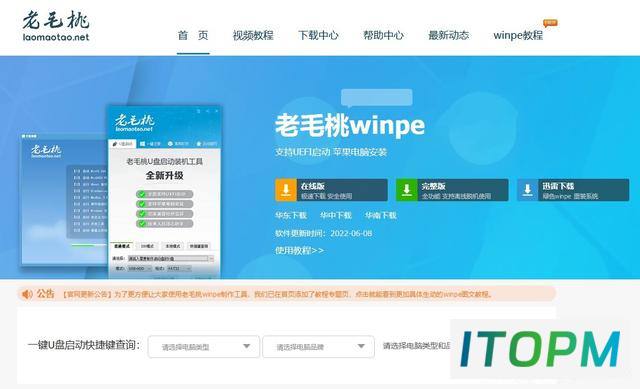Screen dimensions: 640x389
Task: Click the orange 在线版 download arrow icon
Action: click(x=286, y=190)
